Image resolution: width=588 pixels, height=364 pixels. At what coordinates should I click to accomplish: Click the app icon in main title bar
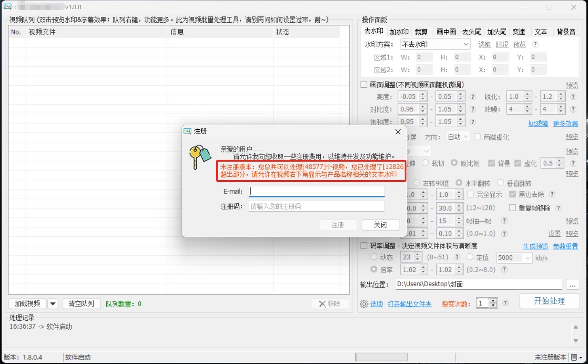coord(7,7)
